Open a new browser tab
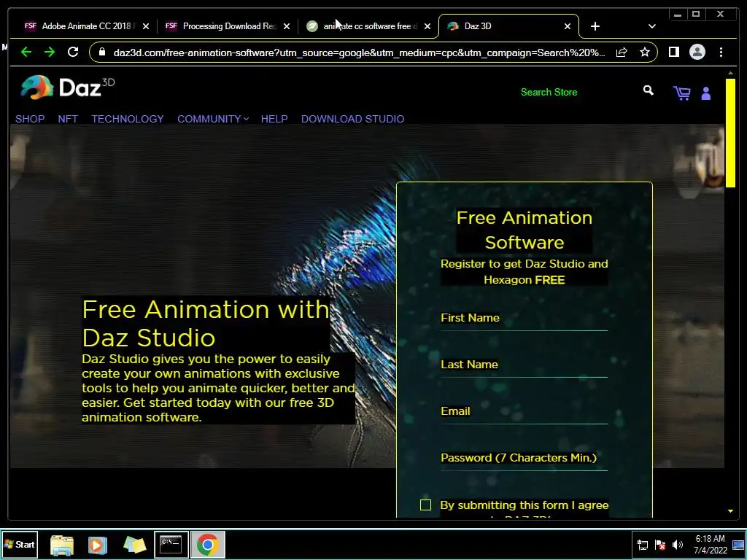The image size is (747, 560). point(595,26)
